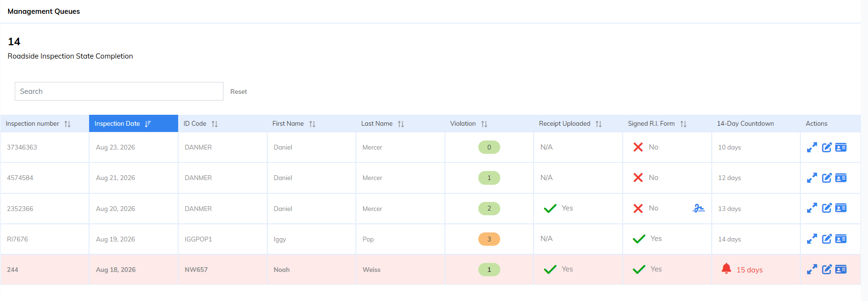Edit inspection 4574584 record

point(827,178)
